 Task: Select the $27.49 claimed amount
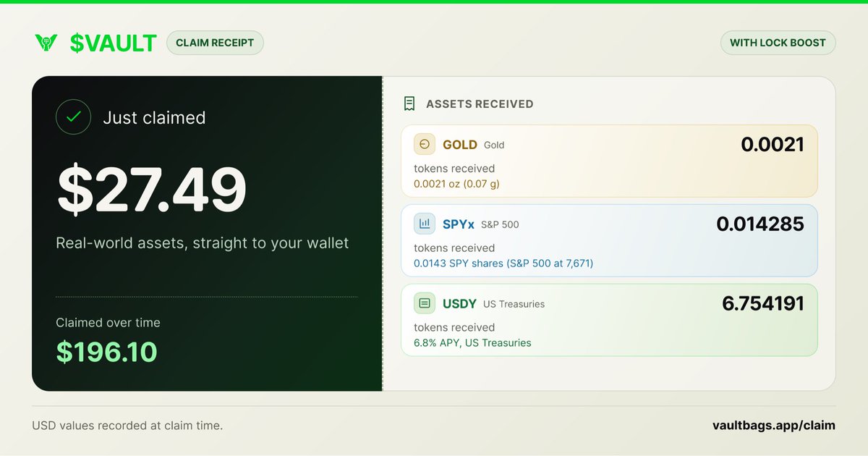coord(152,190)
